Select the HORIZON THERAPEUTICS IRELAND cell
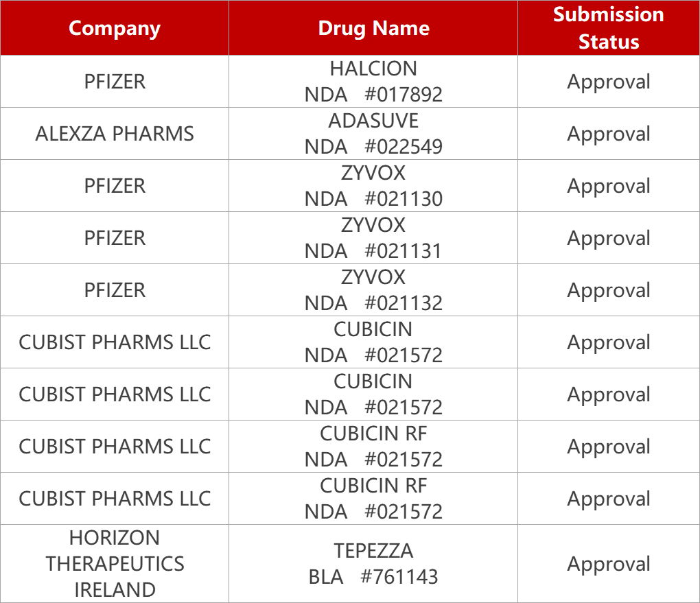 point(115,564)
